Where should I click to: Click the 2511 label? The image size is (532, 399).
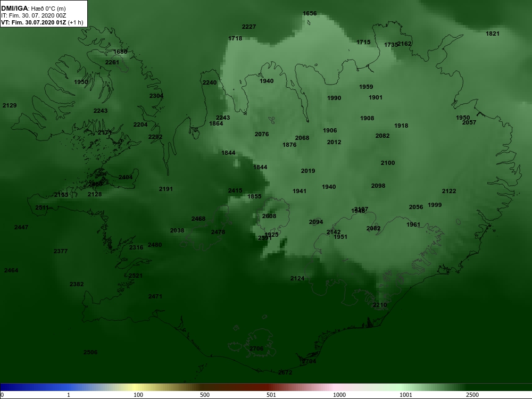(42, 207)
